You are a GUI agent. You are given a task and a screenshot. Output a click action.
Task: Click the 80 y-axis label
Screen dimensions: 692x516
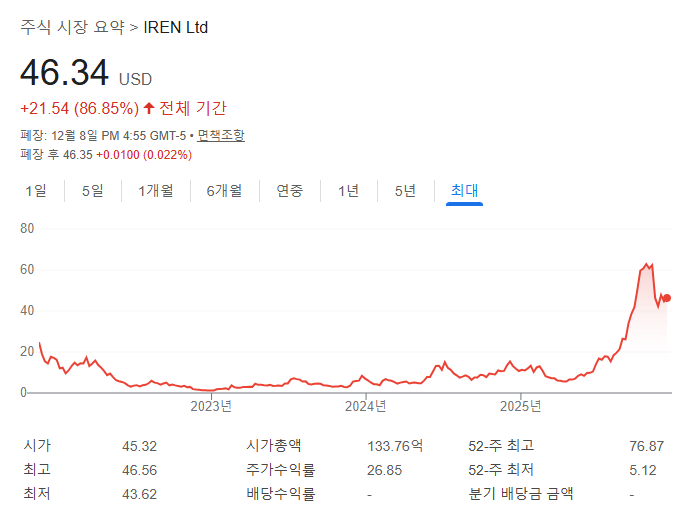27,228
